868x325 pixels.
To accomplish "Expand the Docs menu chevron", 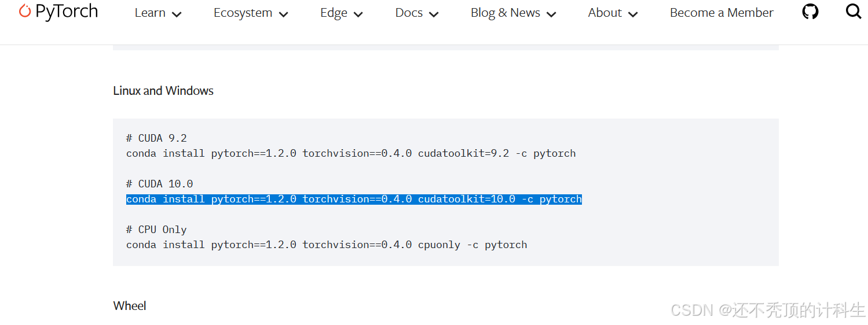I will (434, 14).
